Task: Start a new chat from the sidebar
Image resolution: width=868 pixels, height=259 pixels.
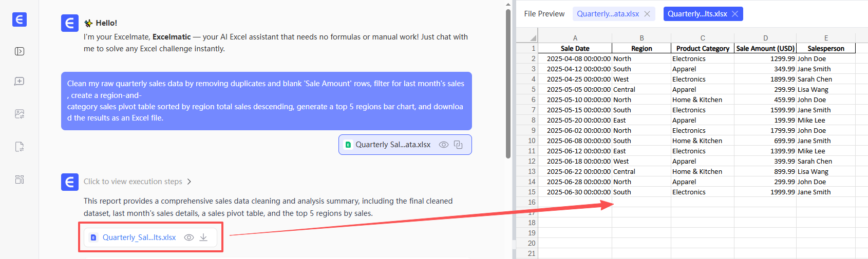Action: 20,82
